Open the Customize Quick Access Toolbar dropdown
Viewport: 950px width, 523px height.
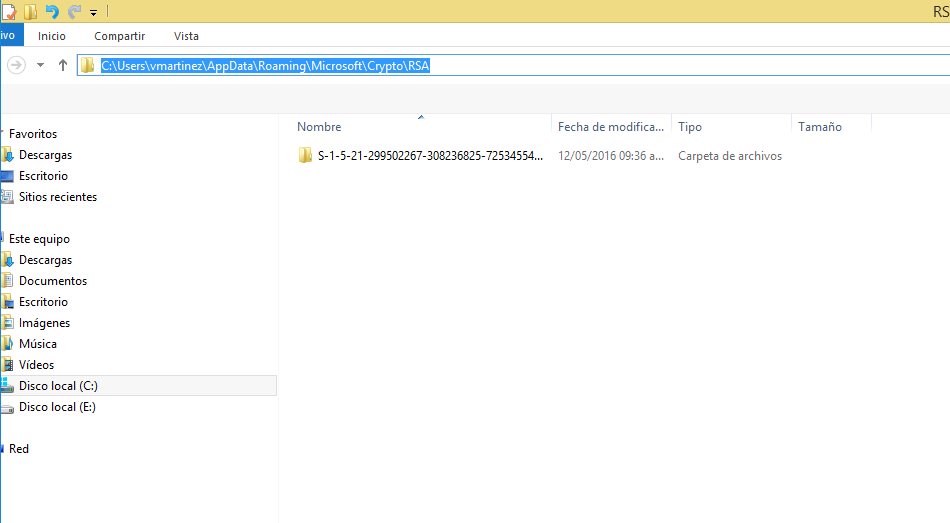click(x=93, y=12)
